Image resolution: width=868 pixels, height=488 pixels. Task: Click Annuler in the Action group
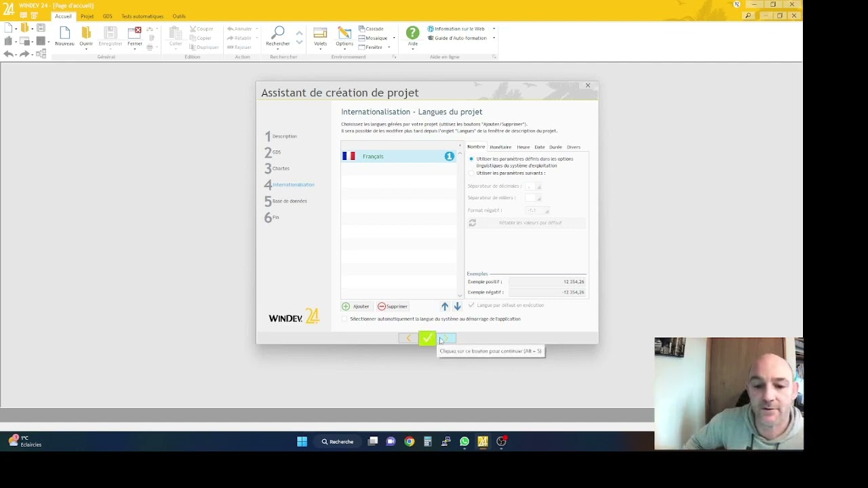click(239, 29)
